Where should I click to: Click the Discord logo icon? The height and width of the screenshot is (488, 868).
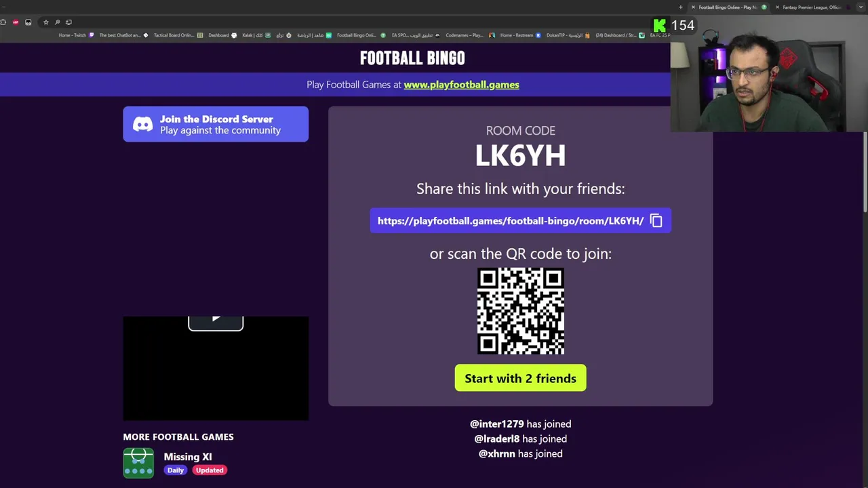click(142, 124)
